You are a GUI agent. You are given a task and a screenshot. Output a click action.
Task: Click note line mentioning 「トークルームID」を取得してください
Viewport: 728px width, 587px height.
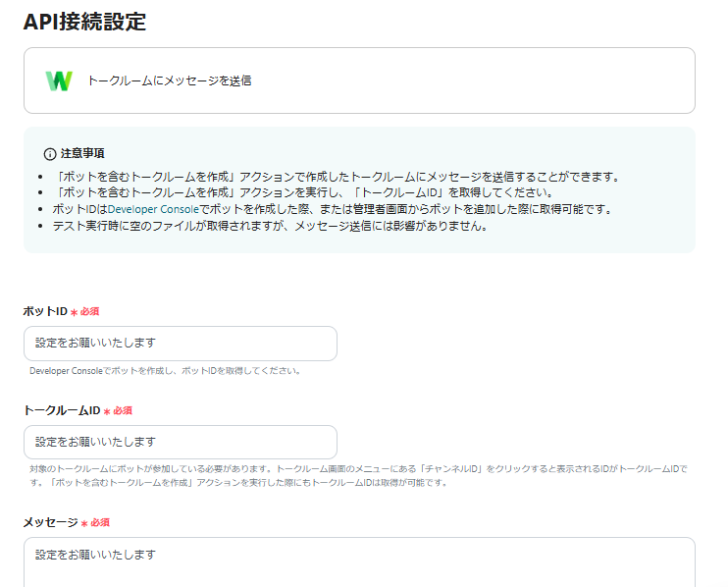pyautogui.click(x=303, y=192)
